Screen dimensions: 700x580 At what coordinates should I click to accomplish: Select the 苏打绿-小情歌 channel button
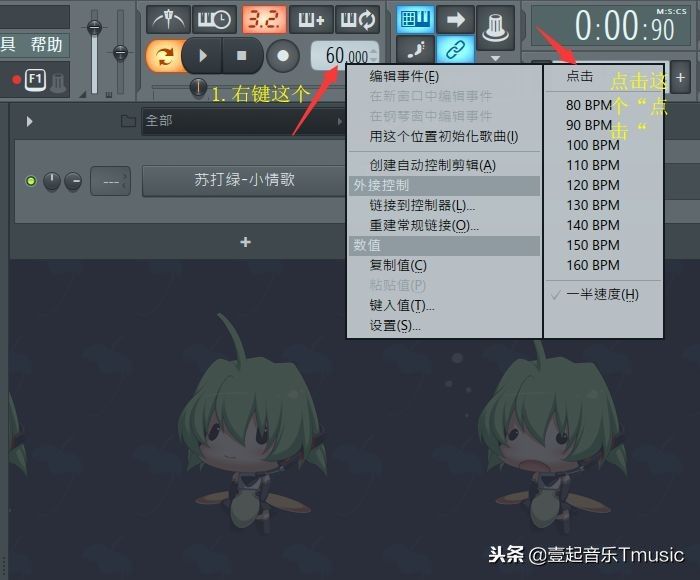[x=244, y=180]
